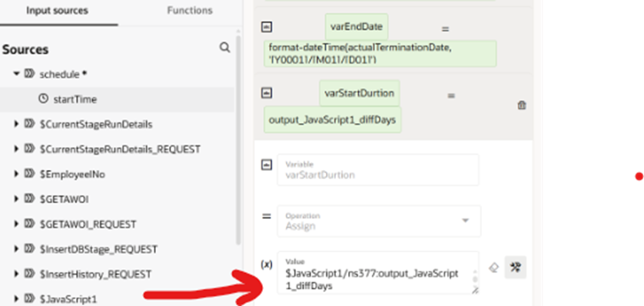
Task: Select $JavaScript1 in Sources
Action: pyautogui.click(x=68, y=299)
